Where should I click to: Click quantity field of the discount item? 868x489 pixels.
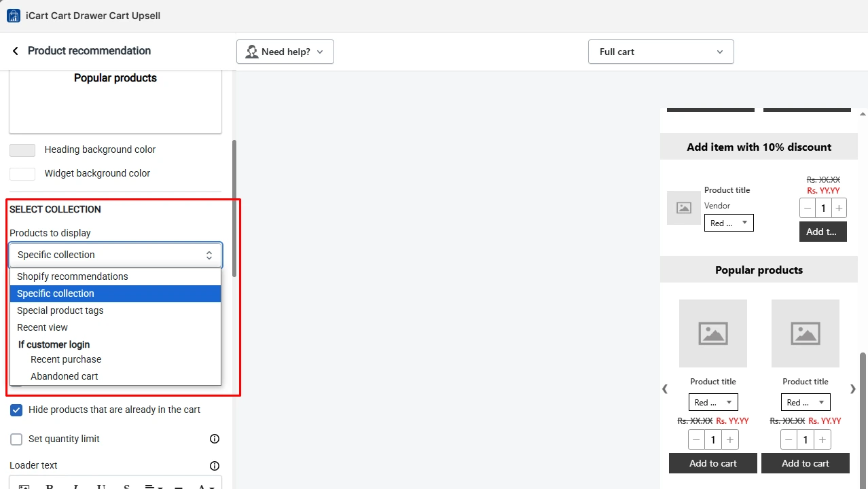click(x=823, y=209)
